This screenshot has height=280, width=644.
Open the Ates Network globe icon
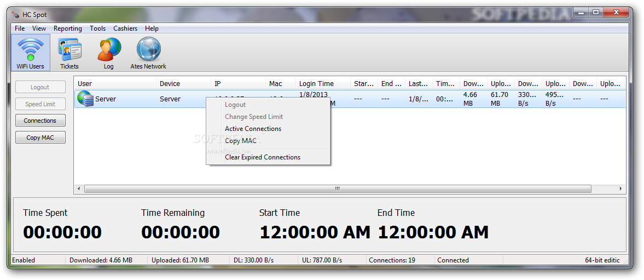click(148, 53)
